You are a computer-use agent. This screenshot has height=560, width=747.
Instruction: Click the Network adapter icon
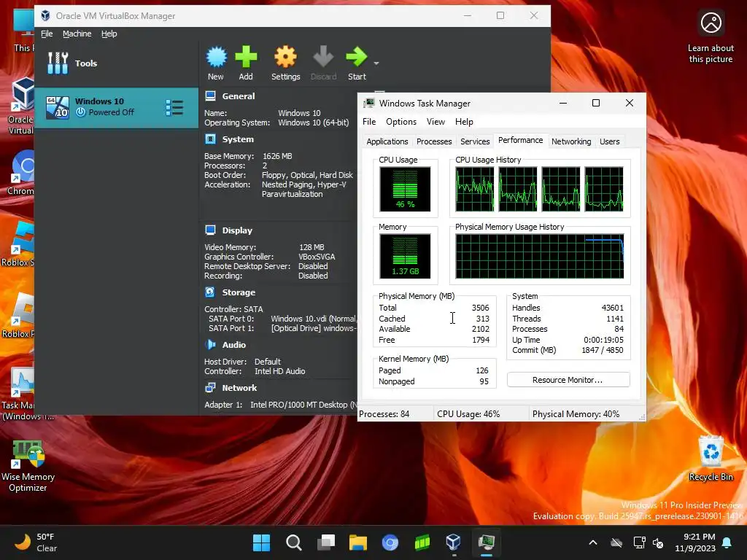[210, 388]
